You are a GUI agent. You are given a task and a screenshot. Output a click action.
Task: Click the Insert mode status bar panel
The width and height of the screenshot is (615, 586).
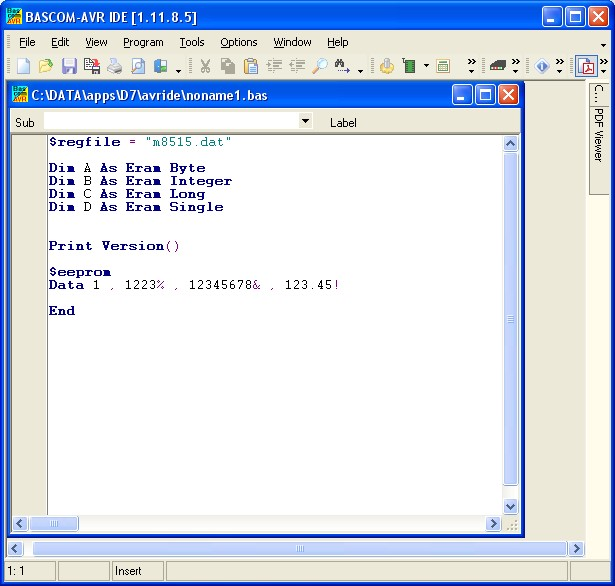[x=138, y=571]
